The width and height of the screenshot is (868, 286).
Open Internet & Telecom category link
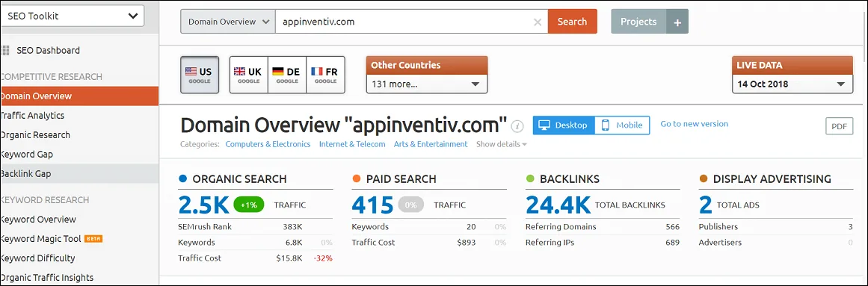pos(352,144)
